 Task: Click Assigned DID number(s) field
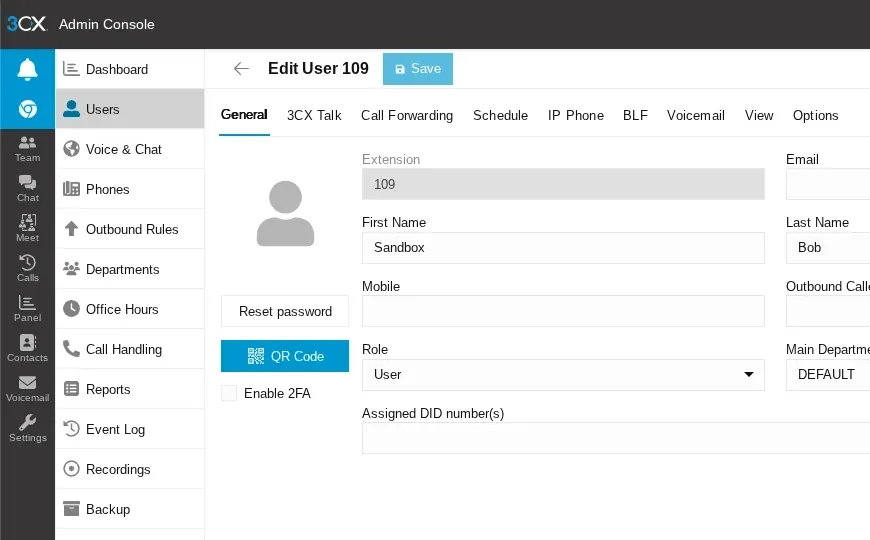[616, 438]
